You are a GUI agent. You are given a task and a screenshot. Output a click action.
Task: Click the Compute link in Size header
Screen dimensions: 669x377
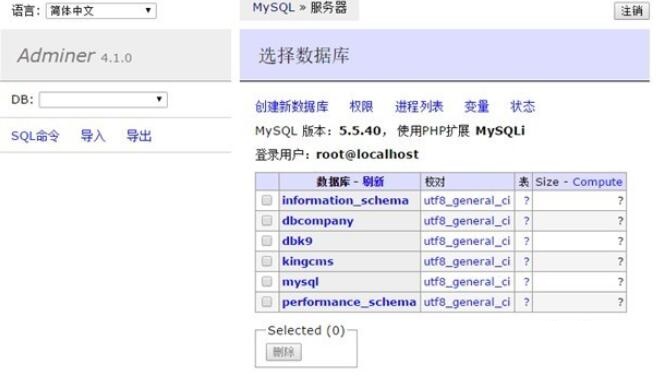coord(597,182)
